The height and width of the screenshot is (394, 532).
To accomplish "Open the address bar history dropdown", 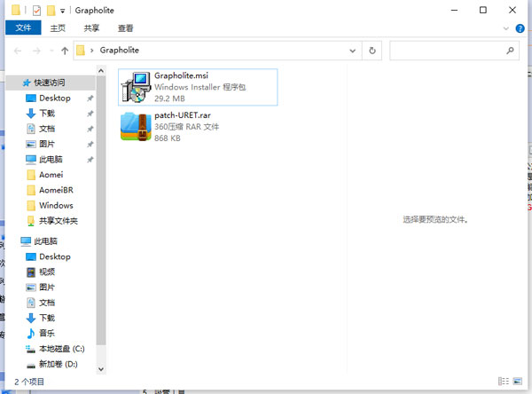I will (353, 51).
